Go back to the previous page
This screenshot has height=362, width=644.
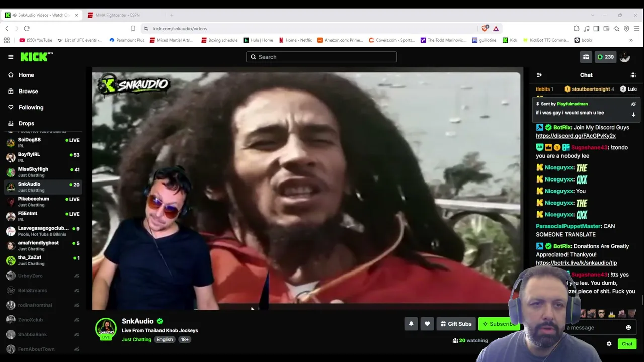tap(7, 28)
